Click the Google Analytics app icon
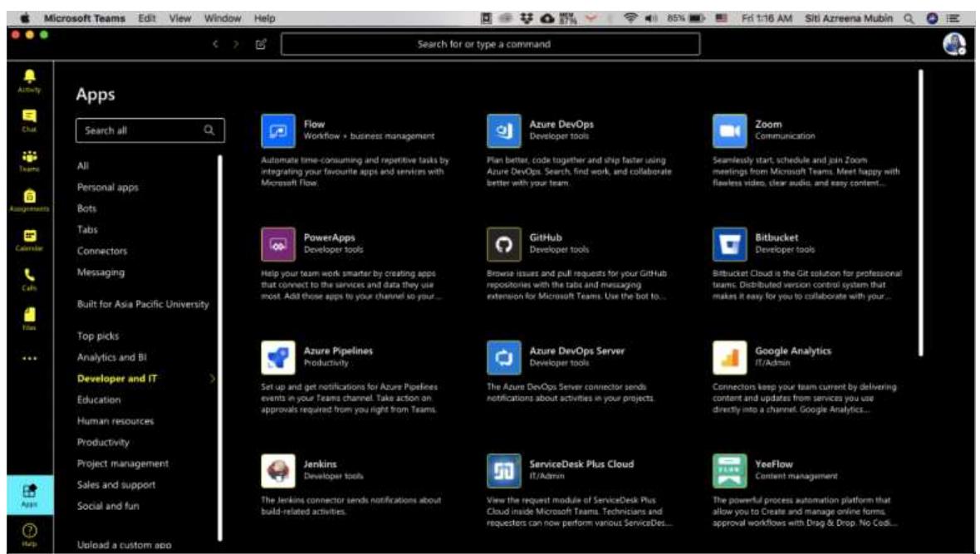The width and height of the screenshot is (980, 554). [x=729, y=357]
